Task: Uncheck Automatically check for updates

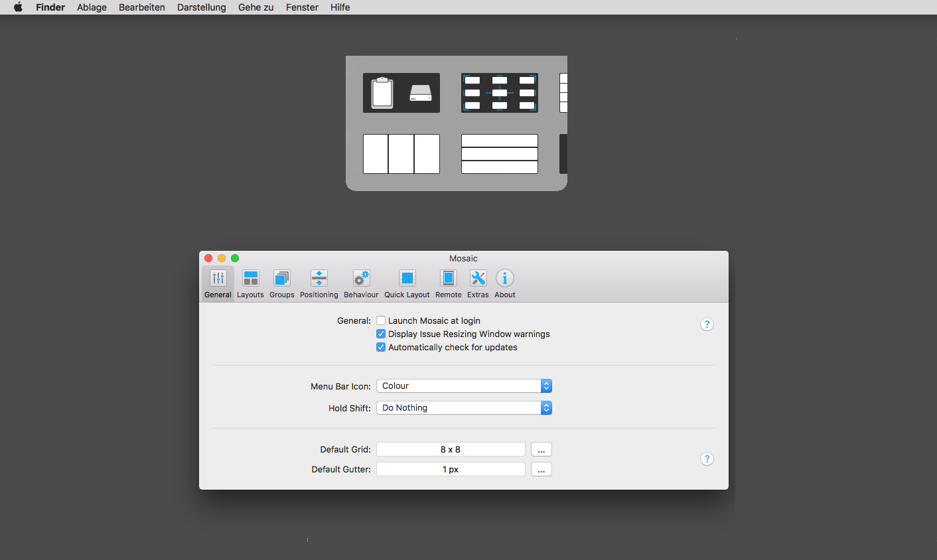Action: point(381,348)
